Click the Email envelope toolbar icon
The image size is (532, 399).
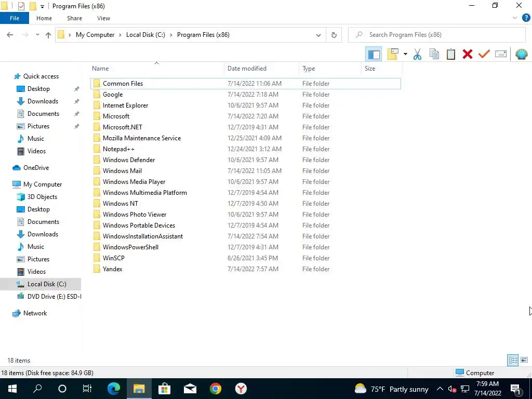(501, 54)
